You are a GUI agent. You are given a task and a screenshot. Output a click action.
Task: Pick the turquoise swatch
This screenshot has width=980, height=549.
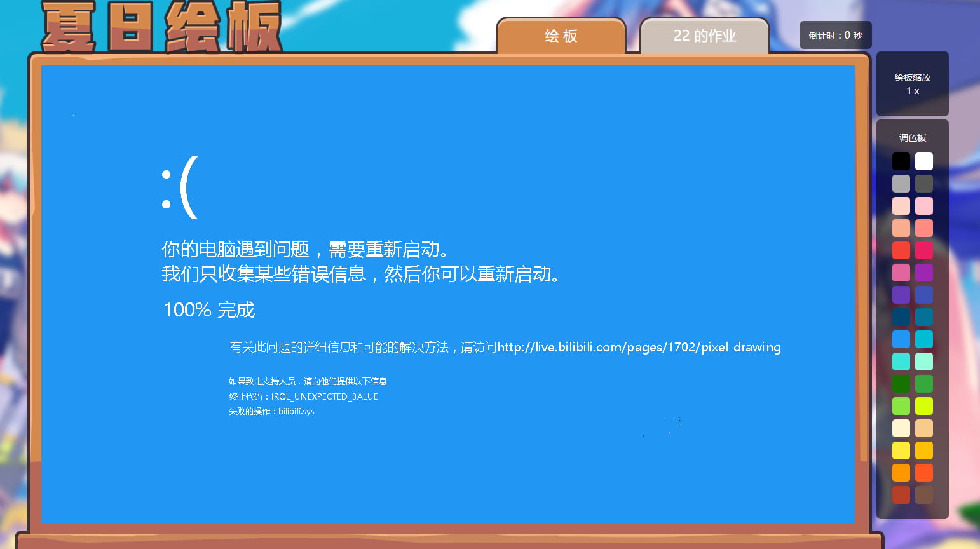(901, 362)
